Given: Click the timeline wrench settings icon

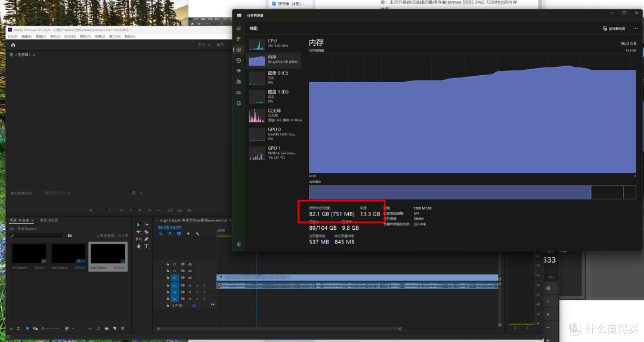Looking at the screenshot, I should pos(197,233).
